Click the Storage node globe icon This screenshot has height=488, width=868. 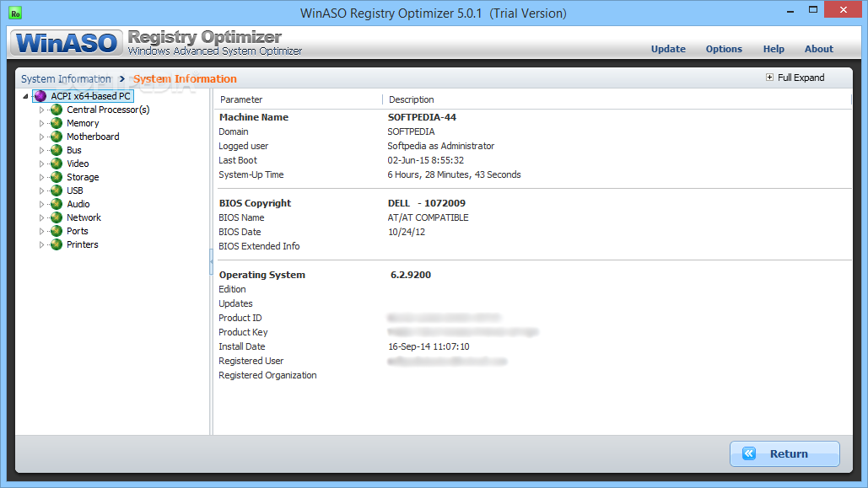coord(57,177)
